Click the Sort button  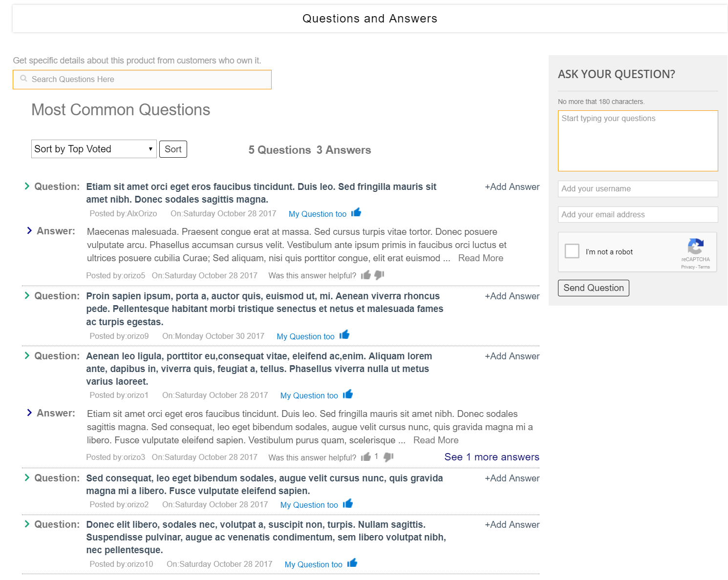173,149
